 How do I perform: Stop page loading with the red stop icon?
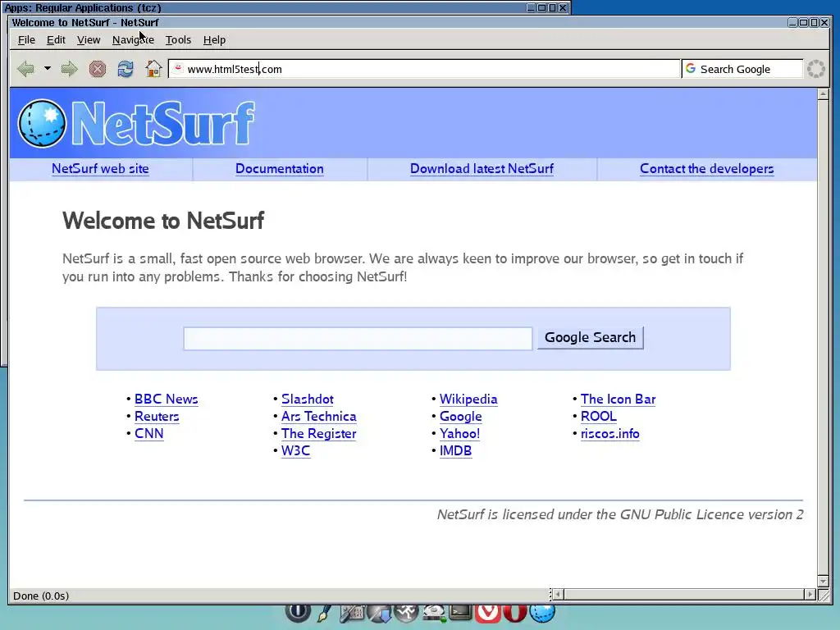(x=98, y=69)
